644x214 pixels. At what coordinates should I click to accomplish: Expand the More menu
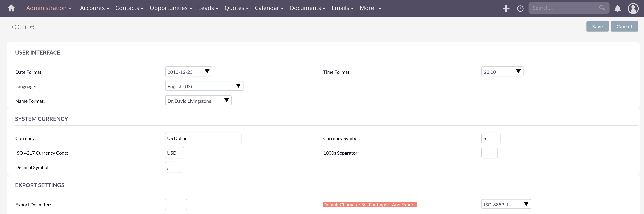(371, 8)
